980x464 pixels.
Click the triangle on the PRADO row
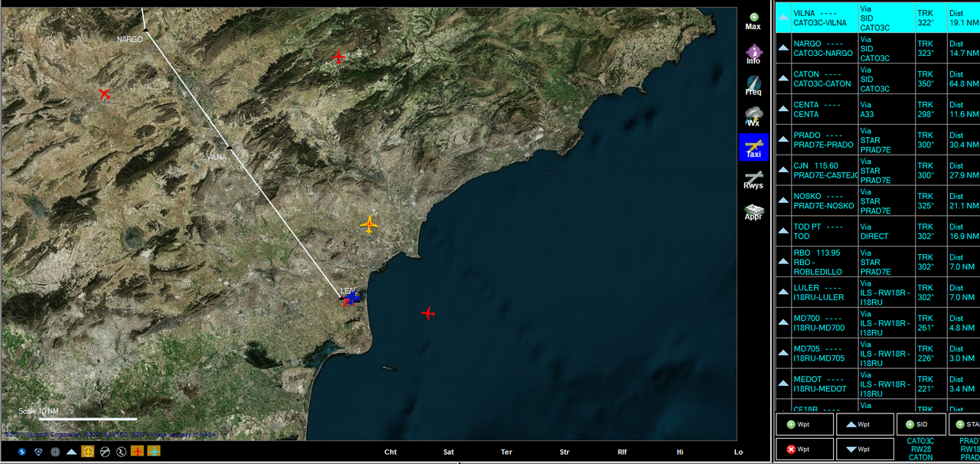[x=783, y=139]
